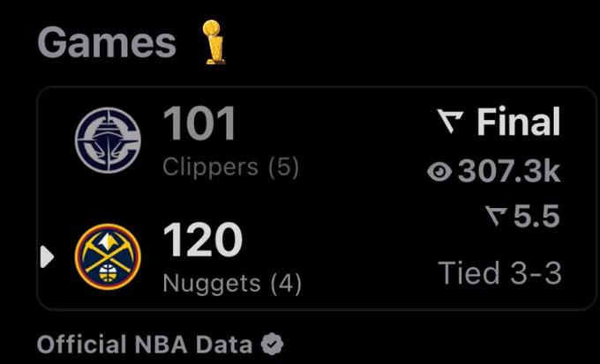Click the Clippers team logo
Viewport: 600px width, 364px height.
[108, 140]
